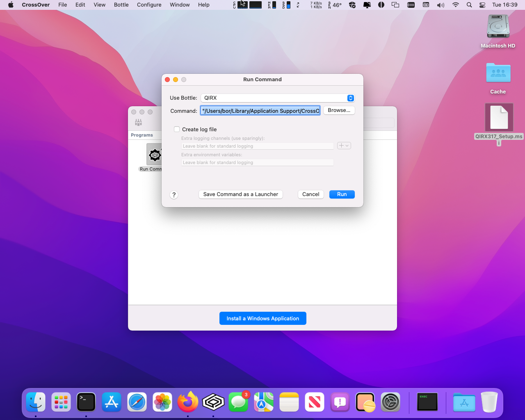This screenshot has height=420, width=525.
Task: Open View menu
Action: pos(100,5)
